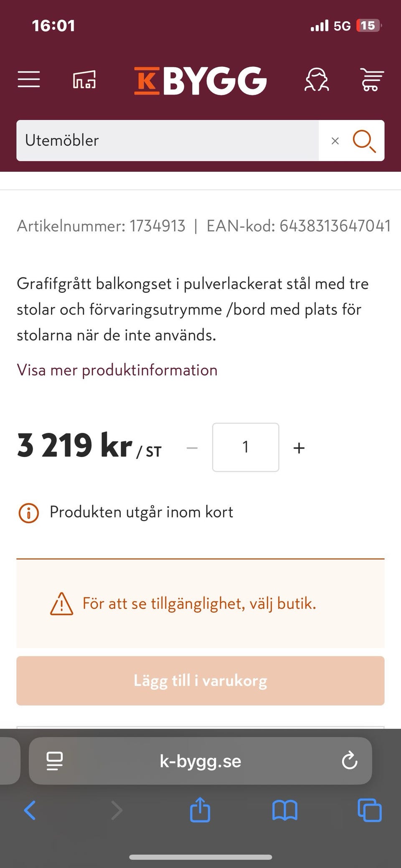Image resolution: width=401 pixels, height=868 pixels.
Task: Expand 'Visa mer produktinformation' details
Action: pyautogui.click(x=117, y=370)
